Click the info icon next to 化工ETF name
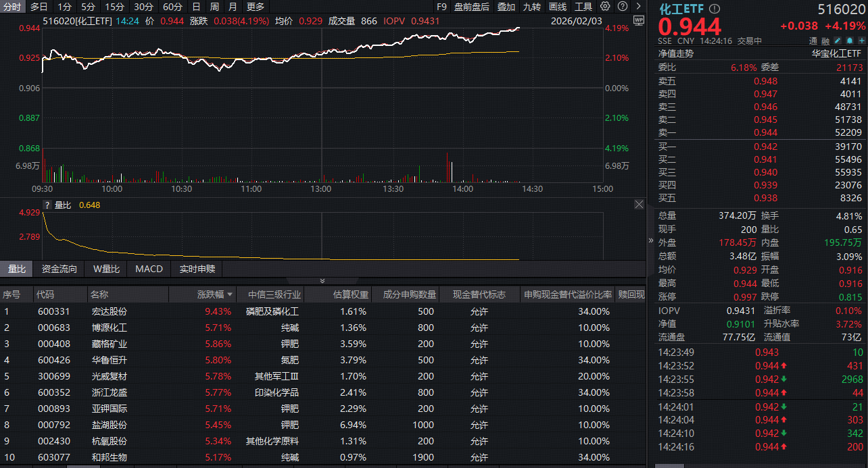The image size is (868, 468). tap(714, 9)
